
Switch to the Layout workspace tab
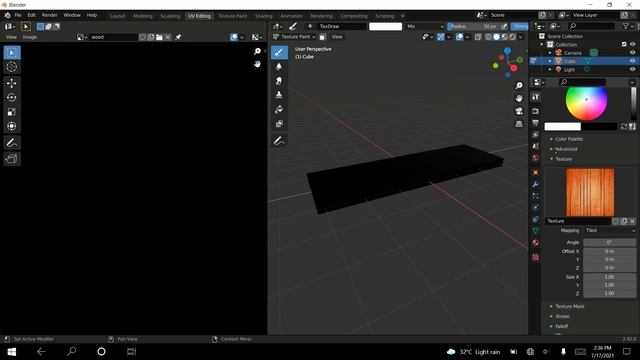[118, 16]
